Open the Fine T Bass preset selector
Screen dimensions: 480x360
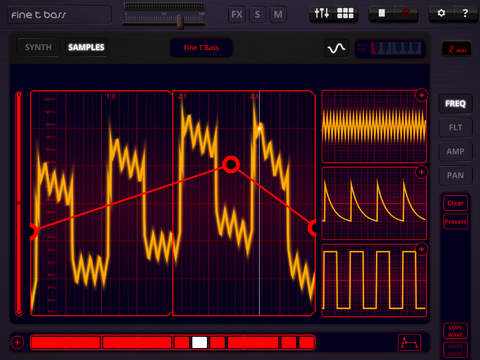tap(201, 48)
